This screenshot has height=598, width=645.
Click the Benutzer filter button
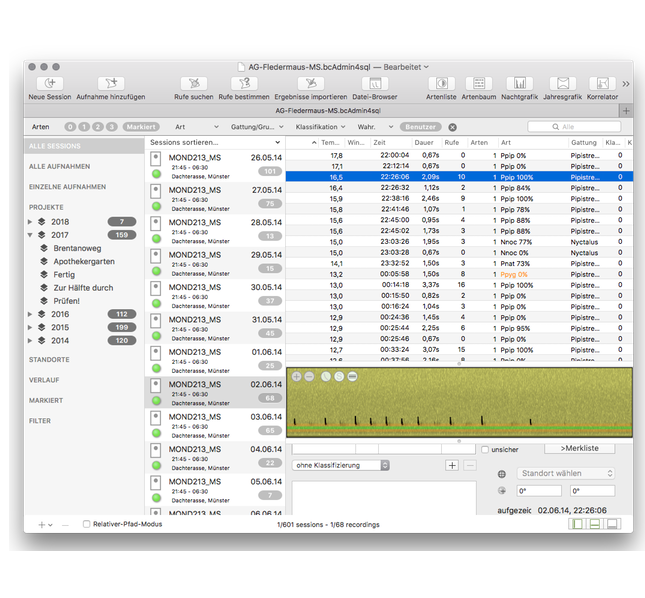pyautogui.click(x=421, y=127)
